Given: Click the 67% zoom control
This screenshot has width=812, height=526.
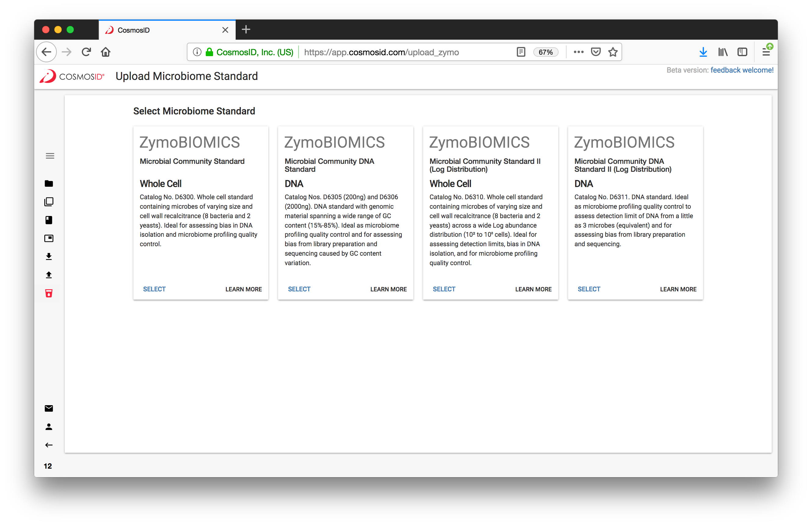Looking at the screenshot, I should 546,52.
